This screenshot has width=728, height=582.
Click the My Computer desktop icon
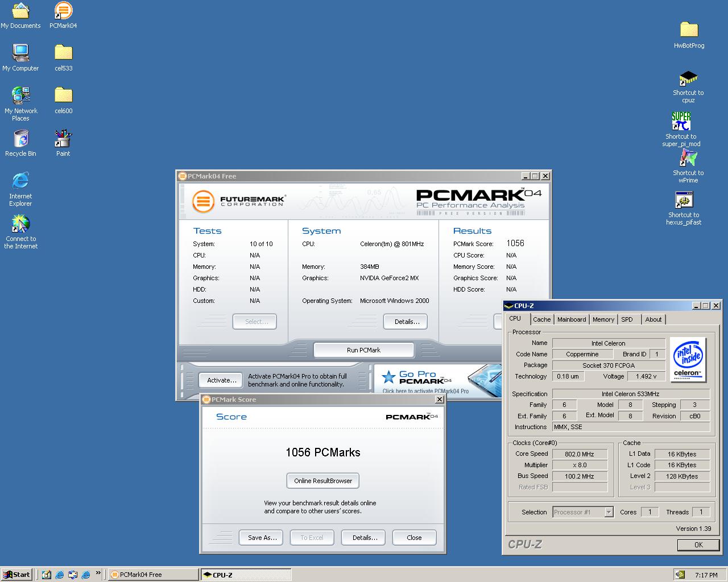pos(20,58)
